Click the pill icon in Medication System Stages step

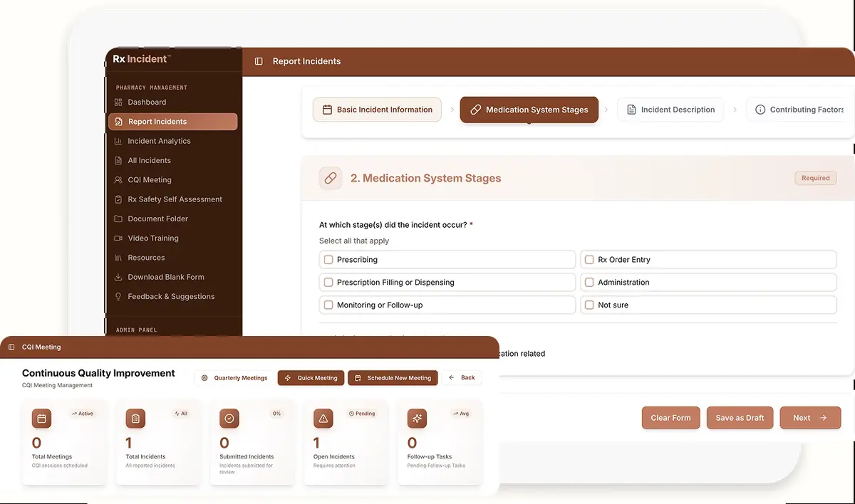click(475, 110)
